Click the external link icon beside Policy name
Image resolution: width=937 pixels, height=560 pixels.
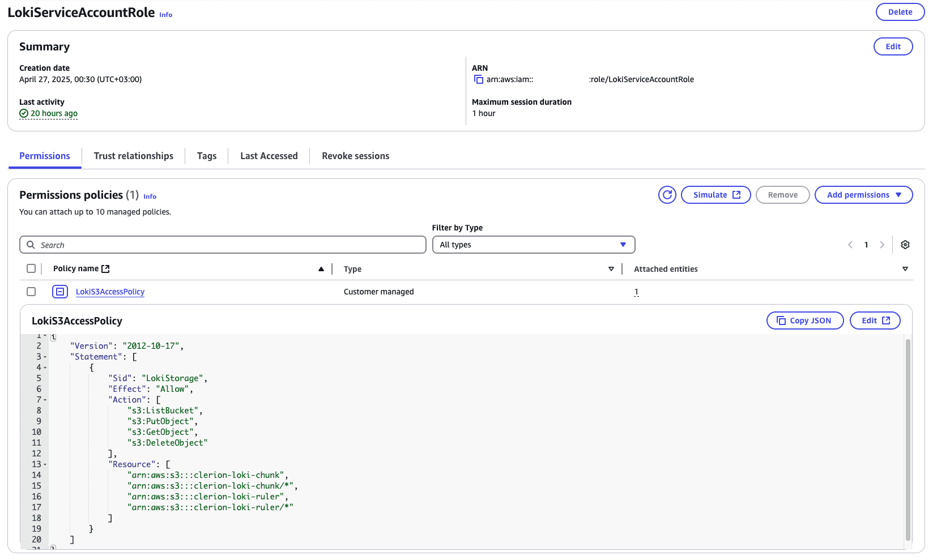tap(105, 269)
